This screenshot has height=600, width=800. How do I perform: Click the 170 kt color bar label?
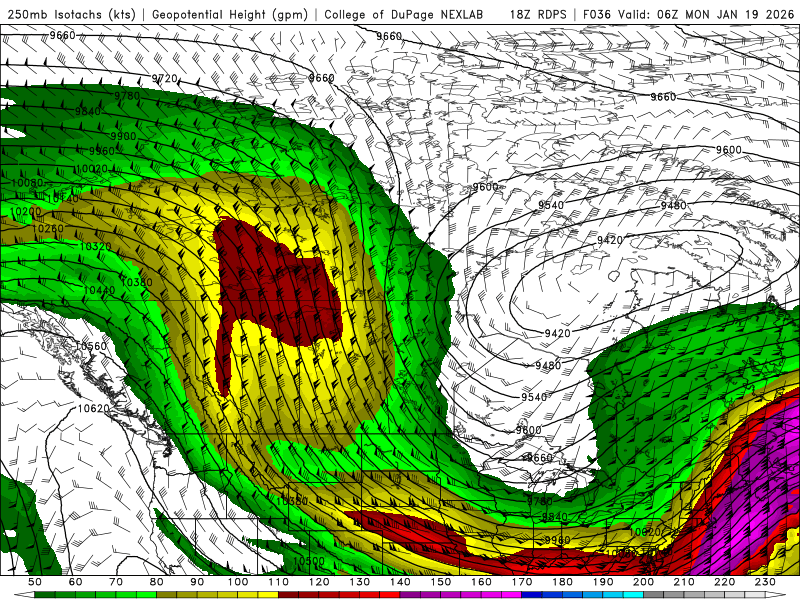click(x=522, y=582)
